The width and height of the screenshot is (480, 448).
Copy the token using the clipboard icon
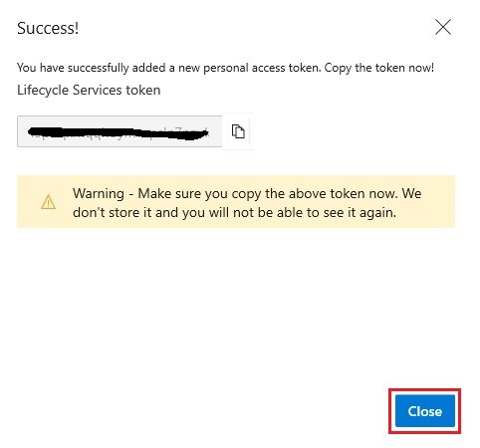tap(238, 131)
